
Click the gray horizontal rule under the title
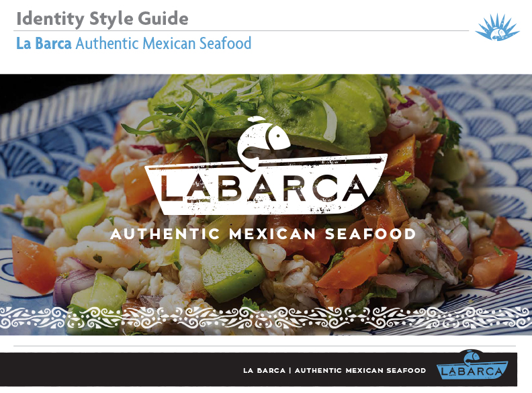pyautogui.click(x=241, y=30)
